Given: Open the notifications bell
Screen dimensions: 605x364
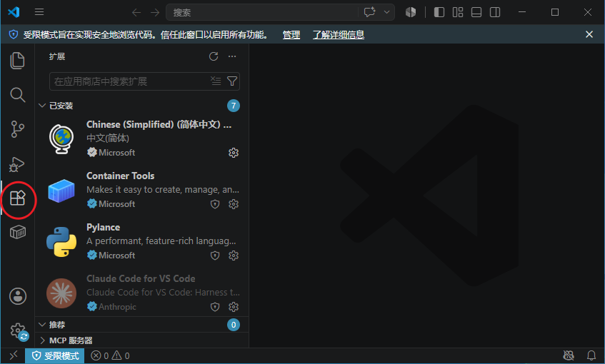Looking at the screenshot, I should pos(591,355).
